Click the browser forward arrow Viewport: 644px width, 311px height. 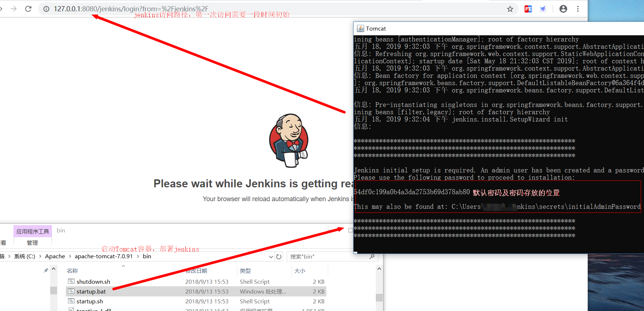(x=13, y=9)
